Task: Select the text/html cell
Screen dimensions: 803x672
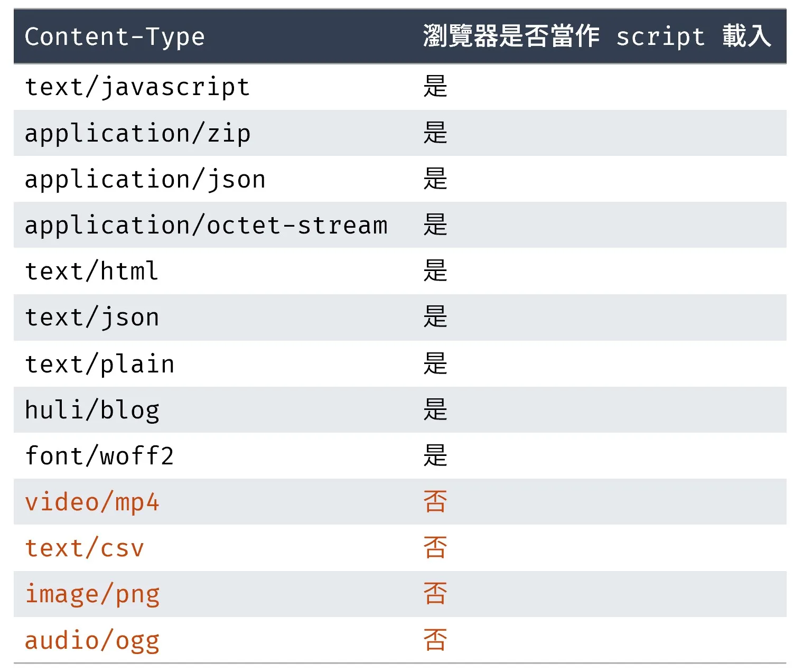Action: [x=92, y=272]
